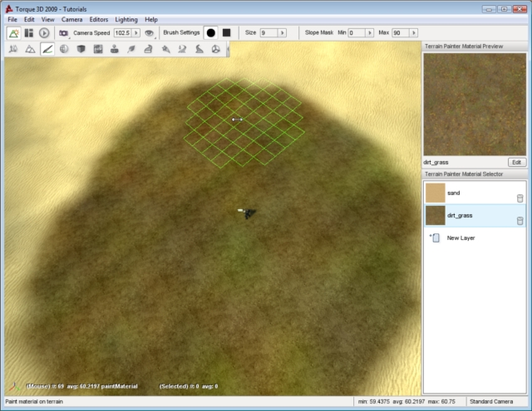Expand the Camera Speed arrow
532x411 pixels.
click(x=136, y=33)
